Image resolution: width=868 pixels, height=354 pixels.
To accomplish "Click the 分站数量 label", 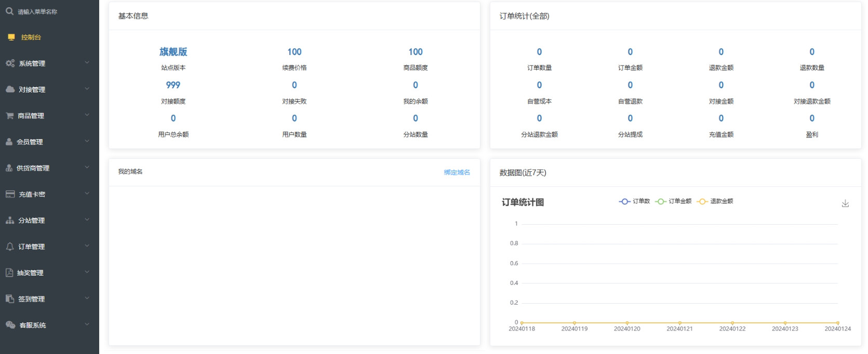I will click(416, 134).
